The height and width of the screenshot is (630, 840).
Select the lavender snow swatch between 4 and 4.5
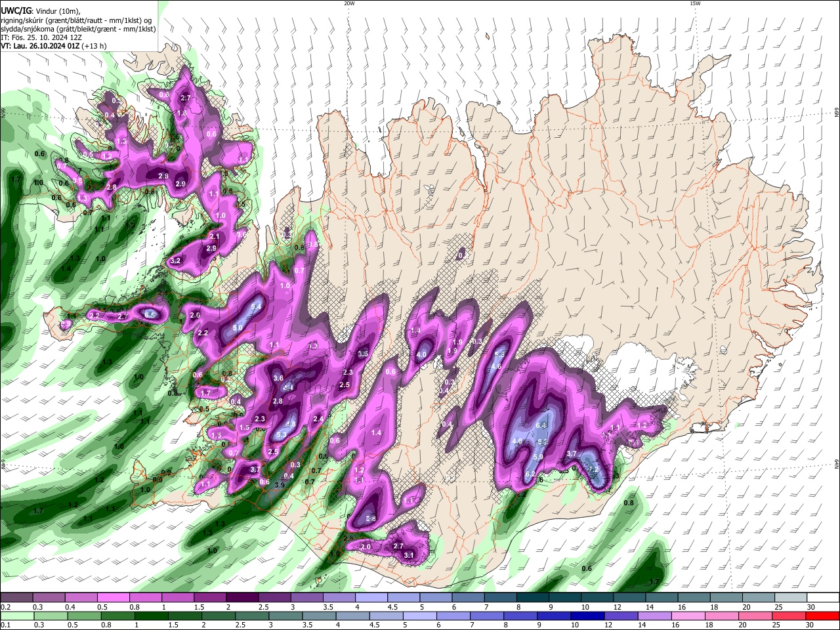[x=371, y=597]
